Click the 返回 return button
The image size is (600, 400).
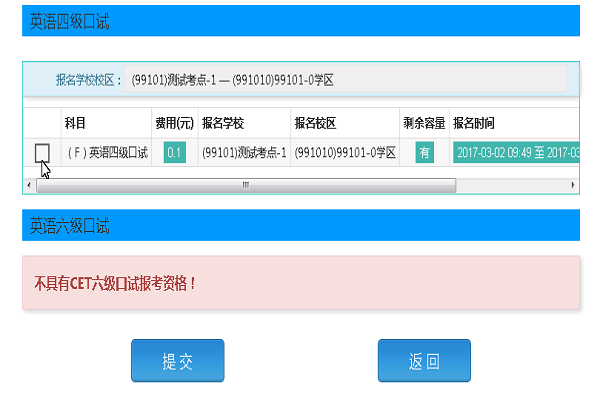(x=423, y=361)
